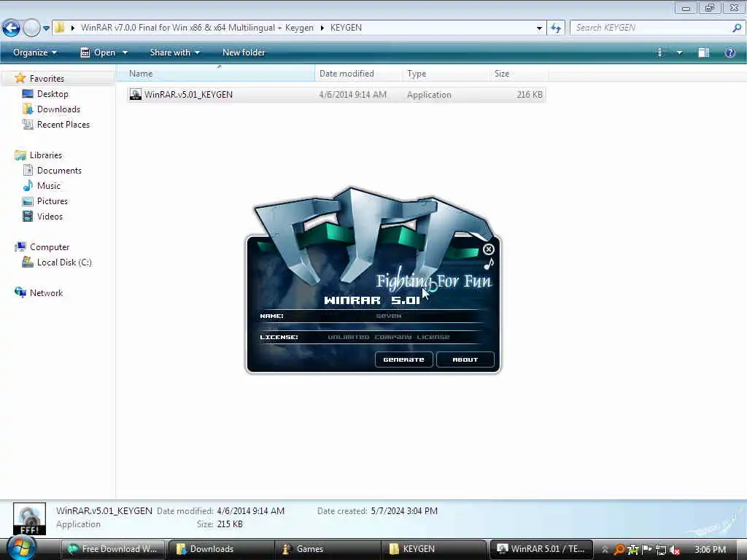Expand the Open dropdown arrow

(125, 52)
